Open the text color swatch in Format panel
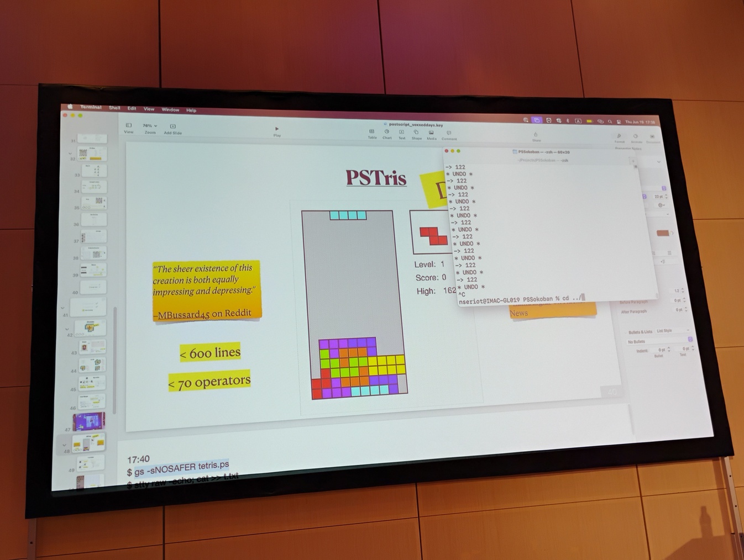 [x=663, y=233]
